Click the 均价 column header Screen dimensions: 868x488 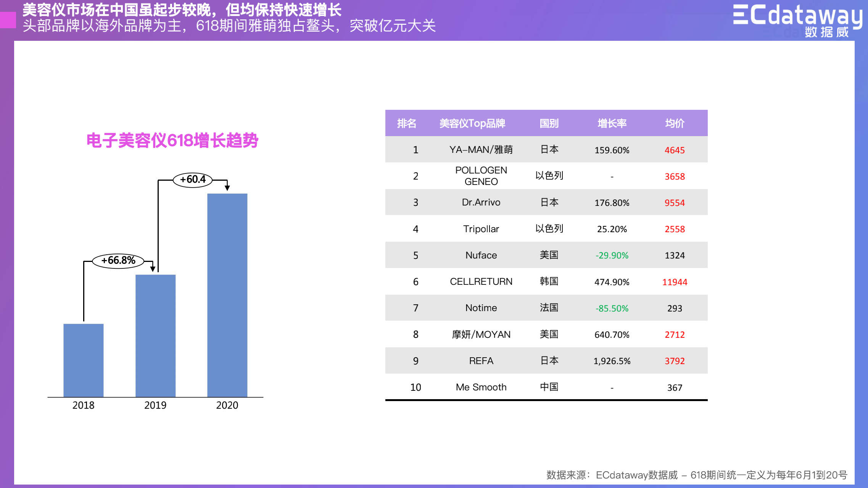click(x=675, y=123)
